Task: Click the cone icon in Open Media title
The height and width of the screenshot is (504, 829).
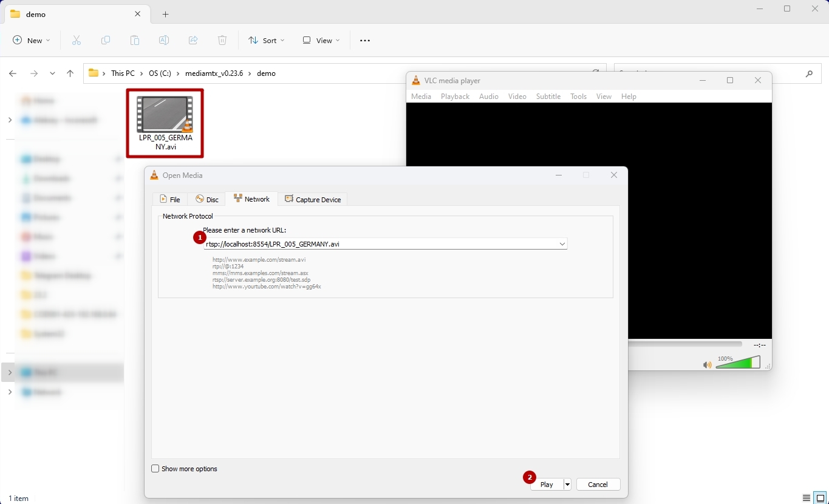Action: 154,175
